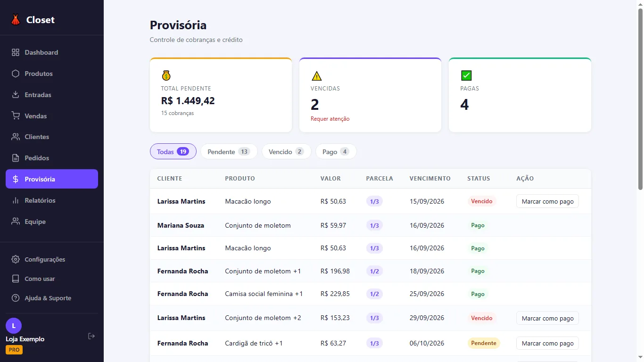This screenshot has height=362, width=644.
Task: Mark the R$ 153,23 Conjunto de moletom +2 charge as paid
Action: pos(547,318)
